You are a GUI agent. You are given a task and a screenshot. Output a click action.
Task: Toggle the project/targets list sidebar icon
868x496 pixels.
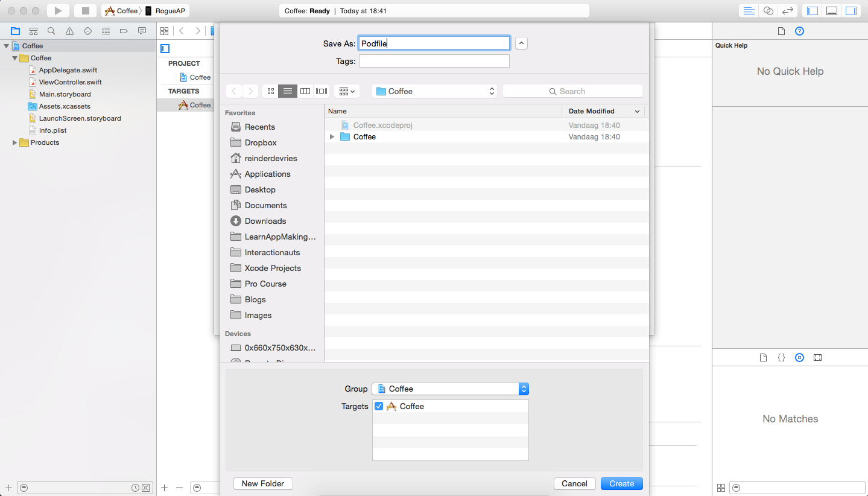(x=165, y=48)
